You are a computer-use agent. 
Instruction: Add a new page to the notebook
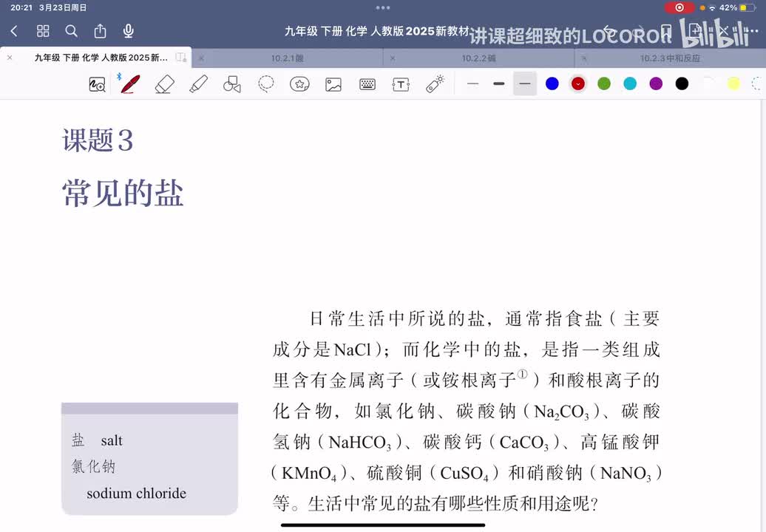695,31
